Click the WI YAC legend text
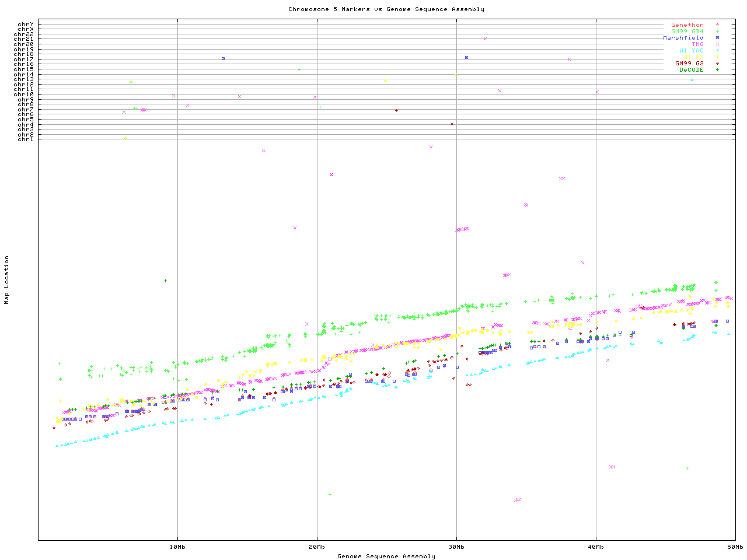747x560 pixels. pyautogui.click(x=692, y=51)
